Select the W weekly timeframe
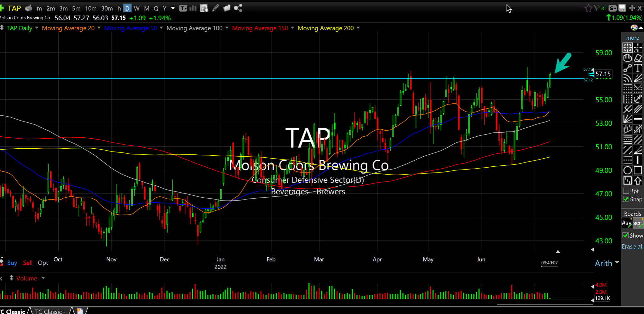This screenshot has width=644, height=314. pos(137,8)
